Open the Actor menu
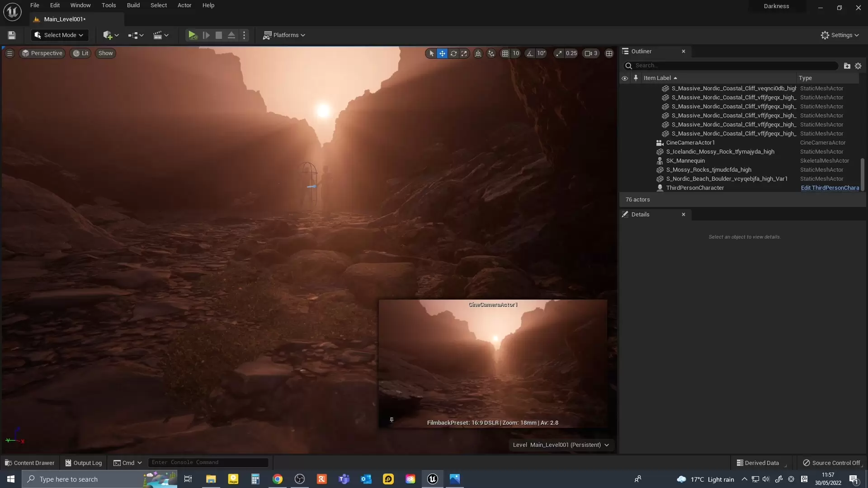Screen dimensions: 868x488 (x=184, y=5)
